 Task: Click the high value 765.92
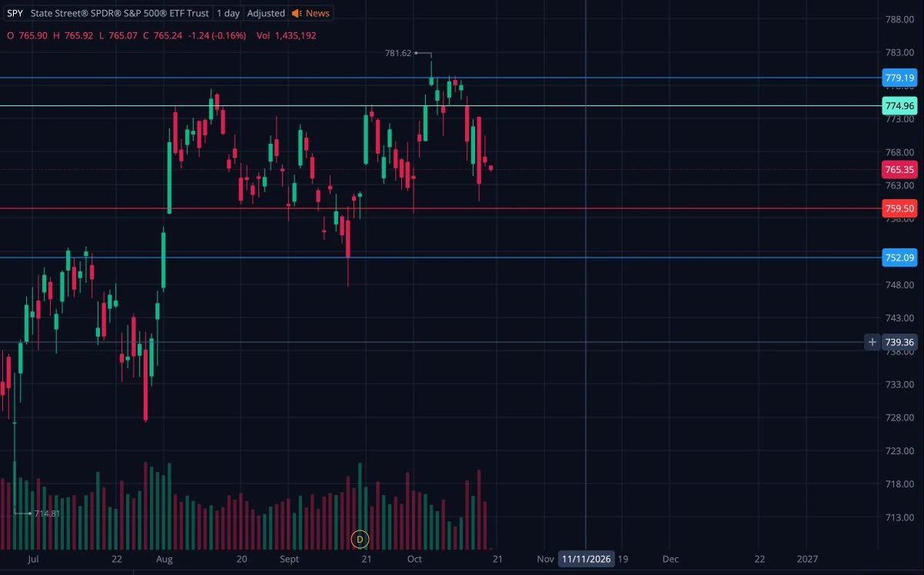(79, 35)
